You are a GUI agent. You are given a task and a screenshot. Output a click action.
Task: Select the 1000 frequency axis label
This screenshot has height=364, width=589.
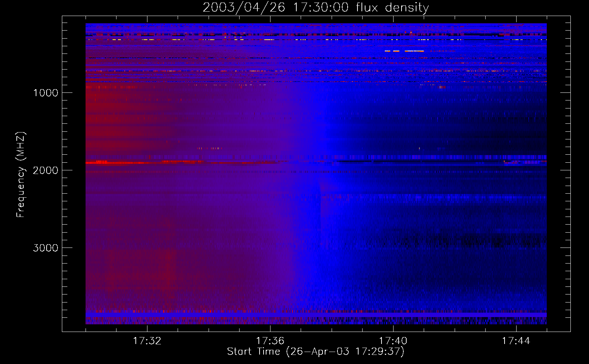(46, 93)
